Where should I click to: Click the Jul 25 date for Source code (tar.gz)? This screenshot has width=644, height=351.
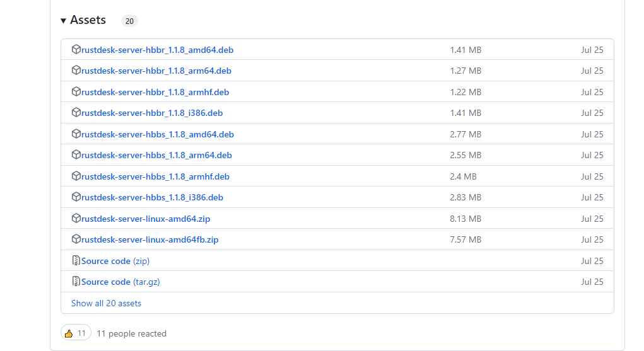(592, 282)
